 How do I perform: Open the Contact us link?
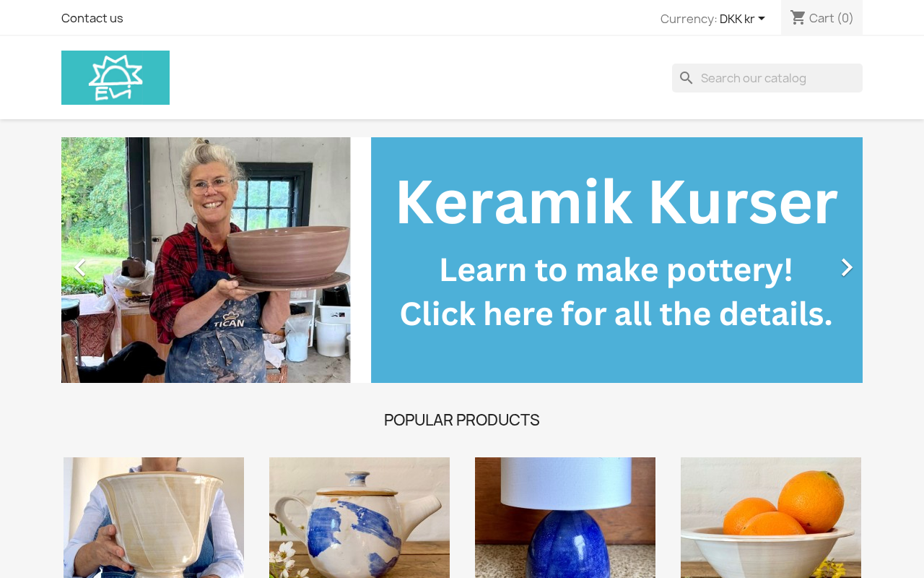pyautogui.click(x=92, y=18)
